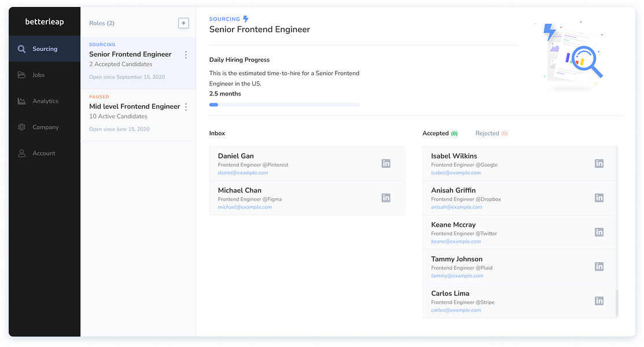This screenshot has width=644, height=347.
Task: Open Michael Chan's LinkedIn profile icon
Action: pos(386,198)
